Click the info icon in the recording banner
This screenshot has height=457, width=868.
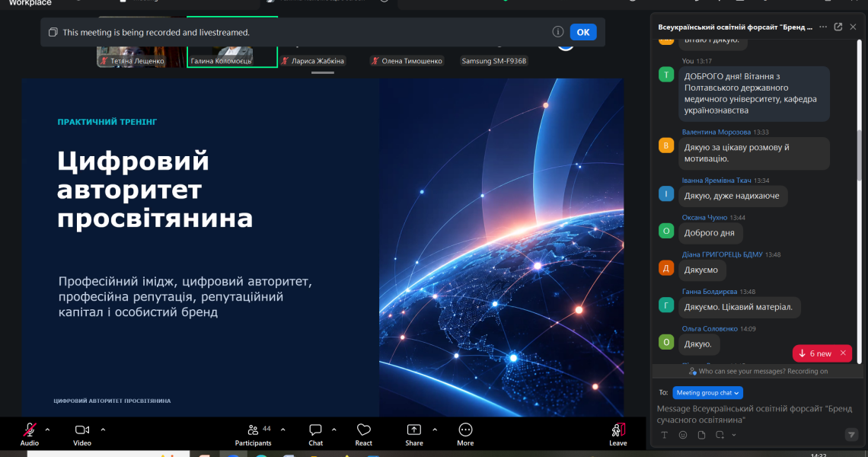(558, 31)
